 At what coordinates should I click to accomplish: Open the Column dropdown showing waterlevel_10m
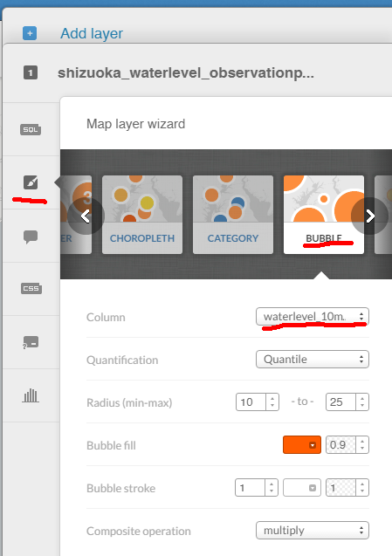tap(313, 316)
